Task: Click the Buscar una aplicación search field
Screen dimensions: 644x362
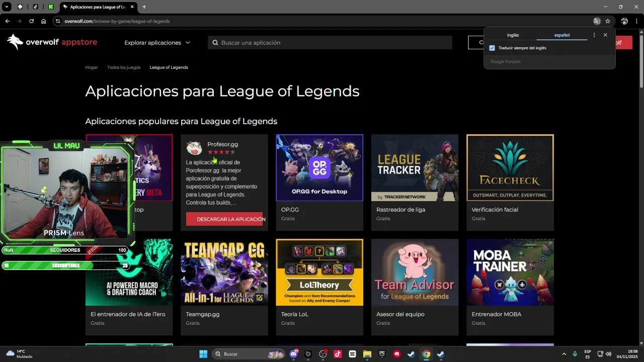Action: 330,43
